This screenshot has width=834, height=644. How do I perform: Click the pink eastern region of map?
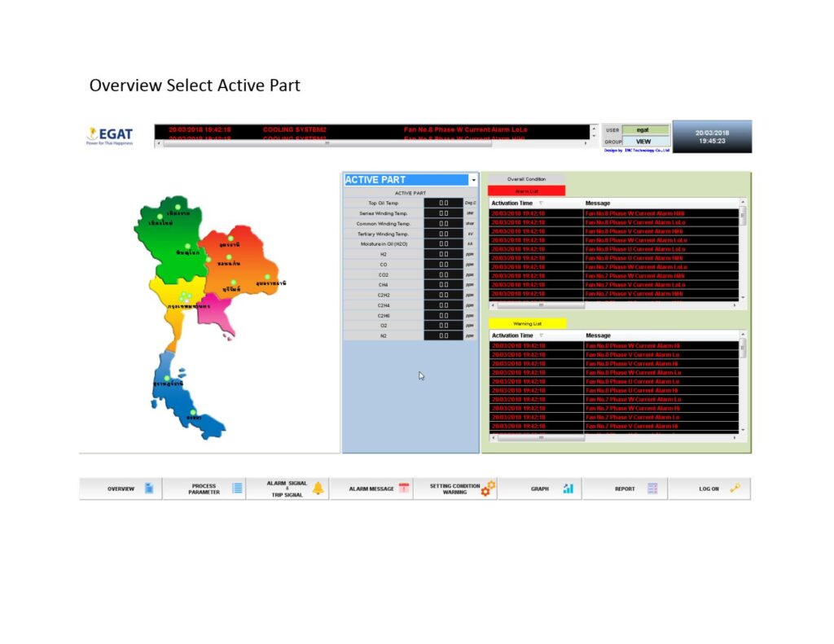(x=214, y=315)
